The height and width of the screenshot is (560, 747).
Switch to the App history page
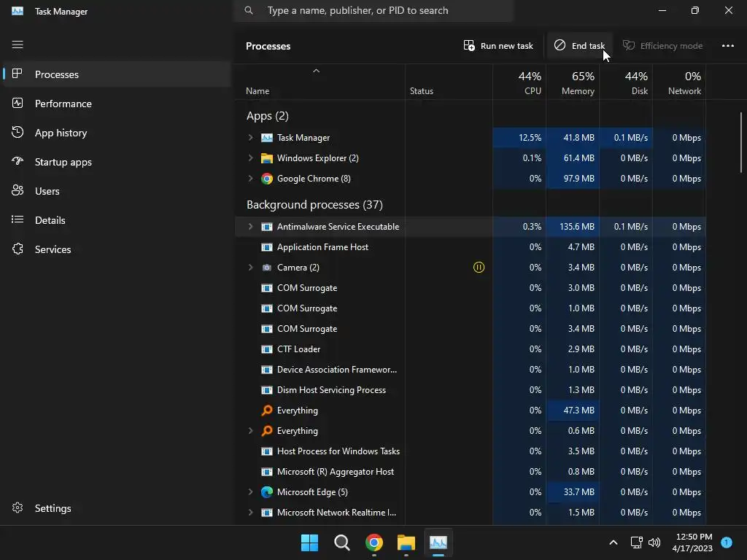point(116,133)
